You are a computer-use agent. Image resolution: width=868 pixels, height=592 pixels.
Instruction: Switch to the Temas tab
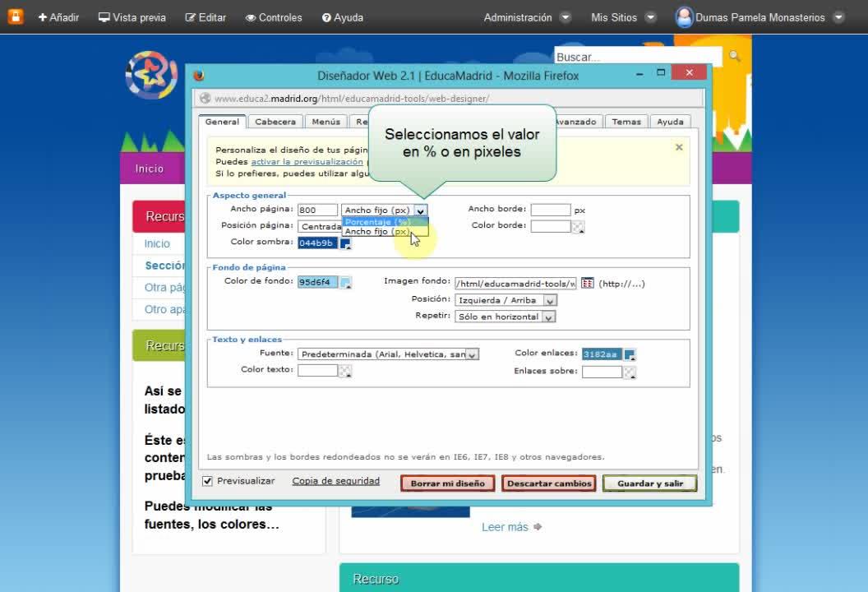click(626, 122)
